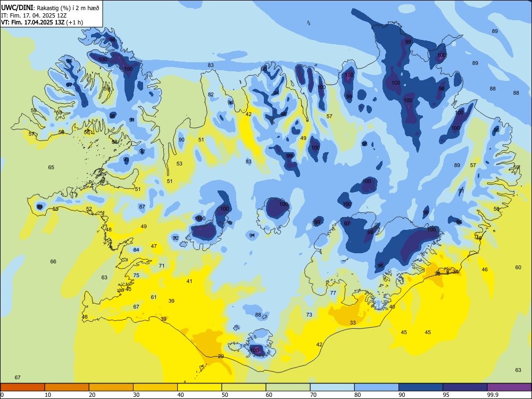Click the legend tick label 70

[x=313, y=395]
